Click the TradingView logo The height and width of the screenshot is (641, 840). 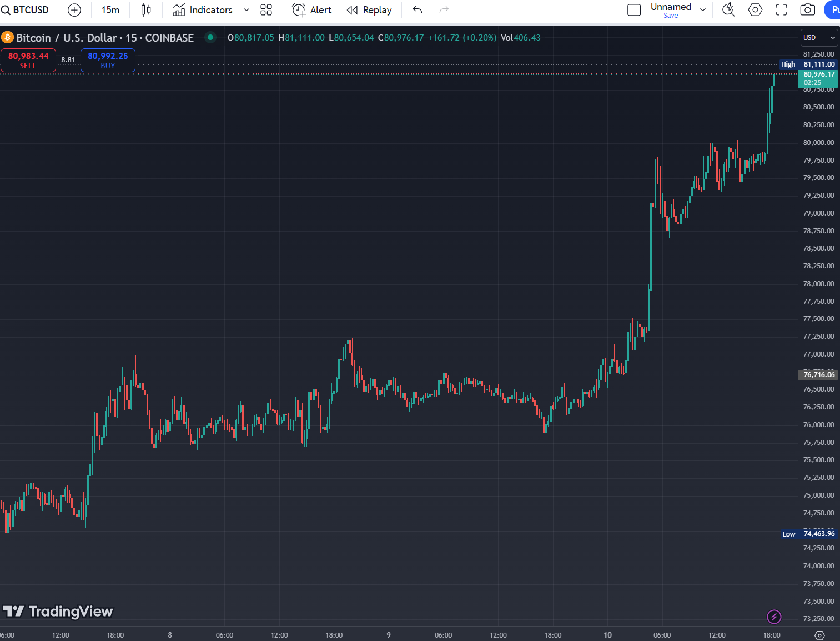58,611
